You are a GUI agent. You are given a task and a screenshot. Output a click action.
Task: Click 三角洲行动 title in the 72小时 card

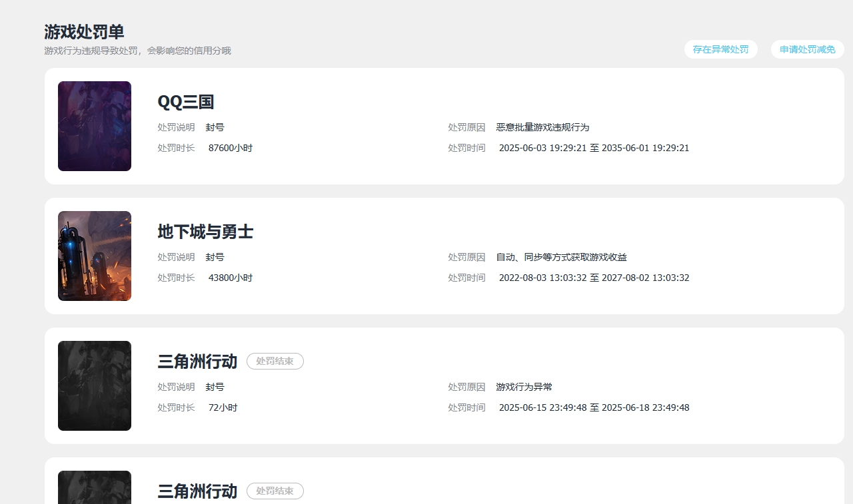(x=197, y=362)
